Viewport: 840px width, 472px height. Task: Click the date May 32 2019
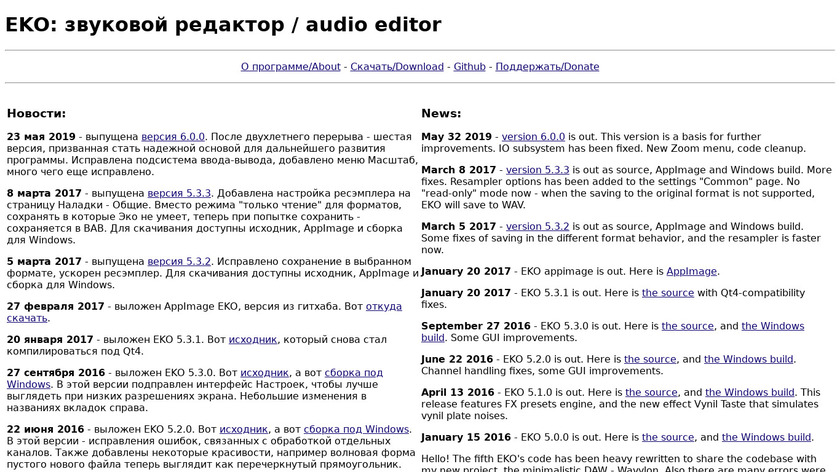point(456,137)
